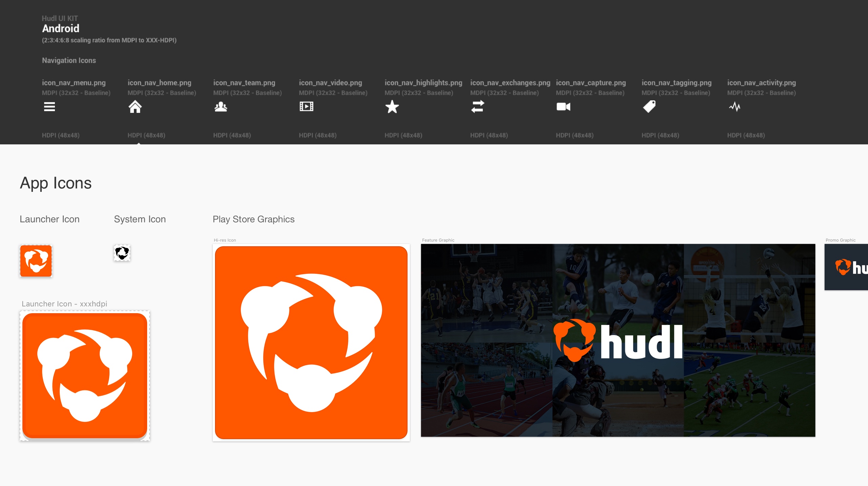Select the tagging tag icon

(x=649, y=107)
